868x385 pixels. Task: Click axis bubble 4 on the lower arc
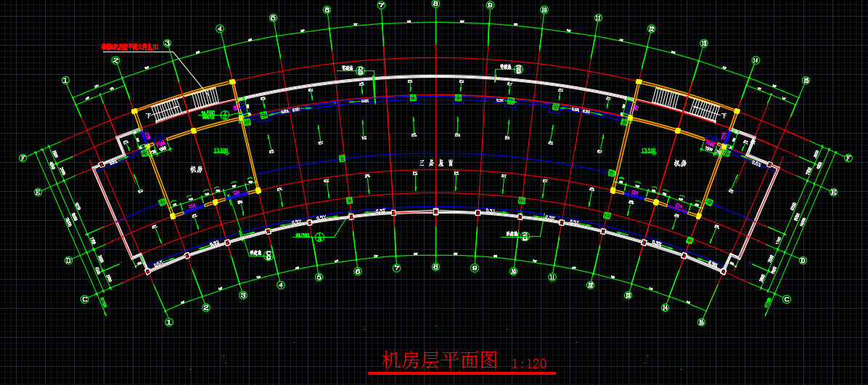click(281, 285)
